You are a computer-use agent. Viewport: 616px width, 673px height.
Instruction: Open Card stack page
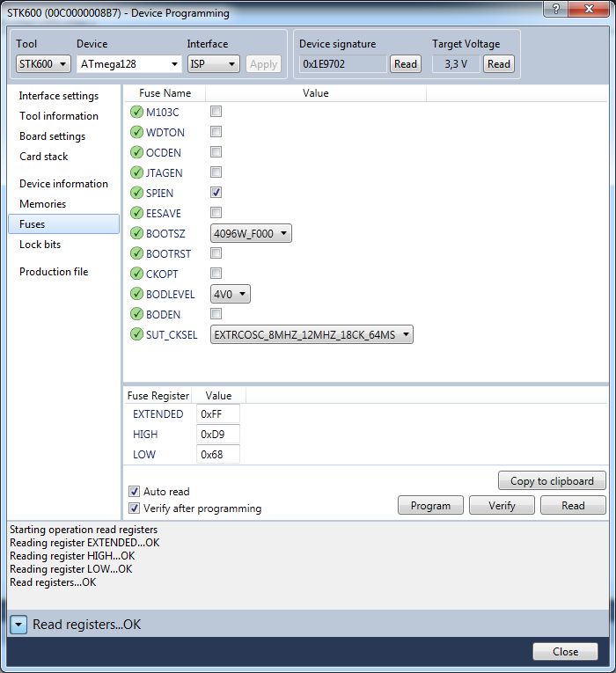pos(44,157)
